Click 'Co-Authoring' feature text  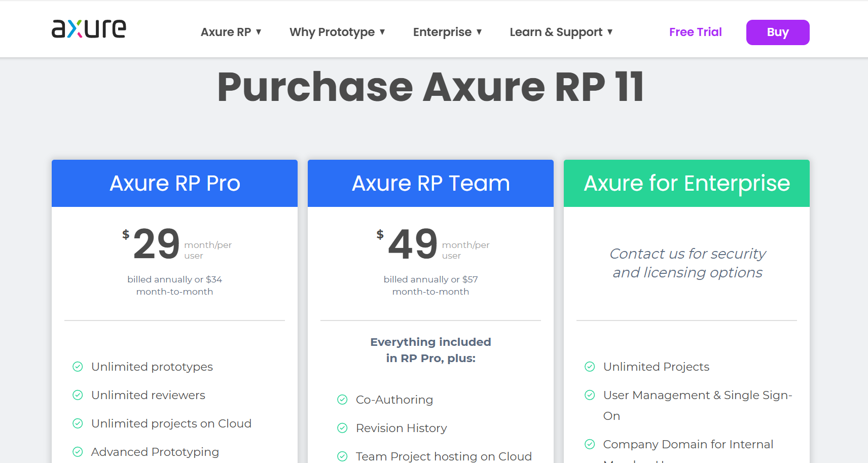point(394,400)
